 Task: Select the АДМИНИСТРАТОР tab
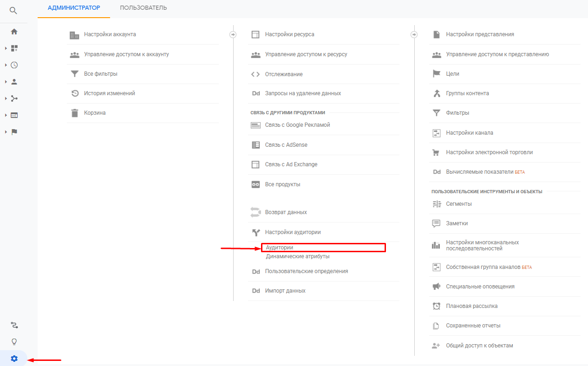(74, 8)
